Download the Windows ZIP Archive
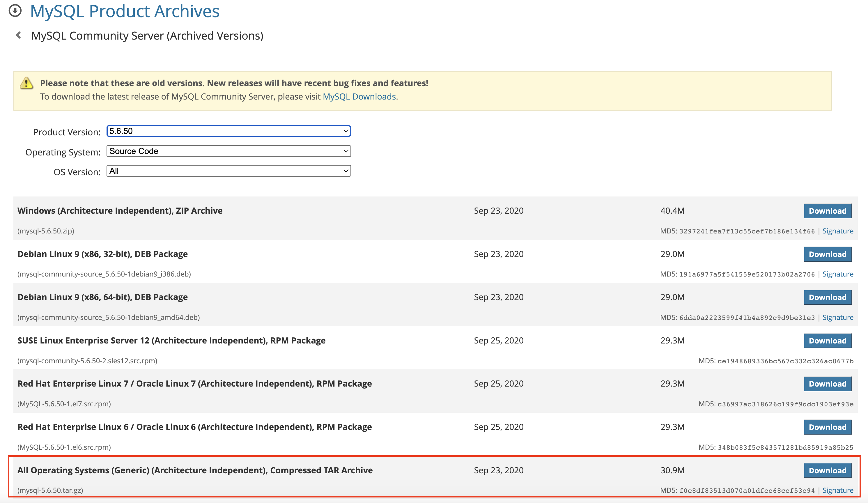This screenshot has width=868, height=503. [x=828, y=211]
